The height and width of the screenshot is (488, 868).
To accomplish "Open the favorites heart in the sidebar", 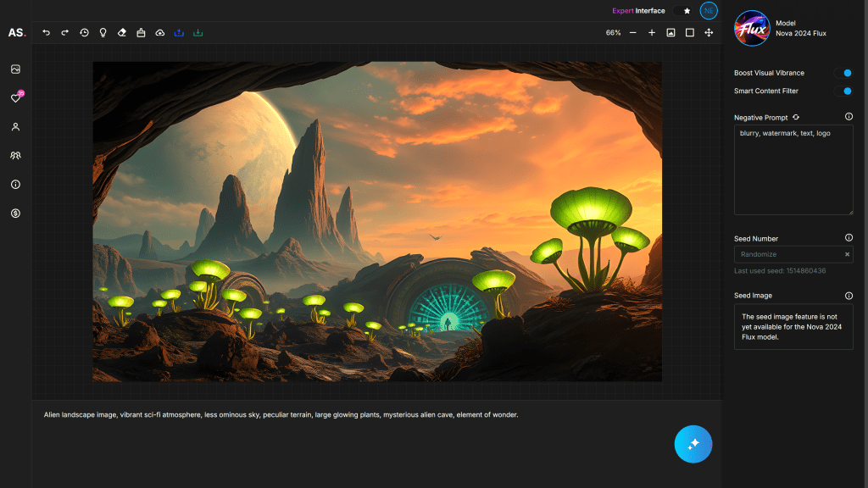I will 14,98.
